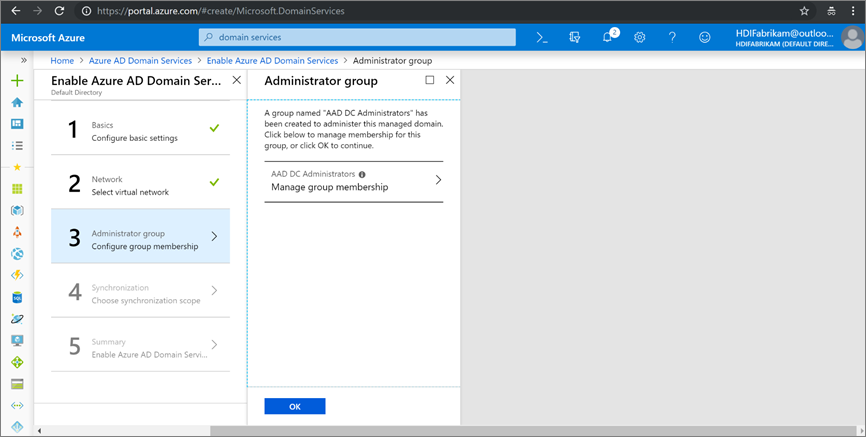866x437 pixels.
Task: Bookmark this page with the star icon
Action: [x=804, y=11]
